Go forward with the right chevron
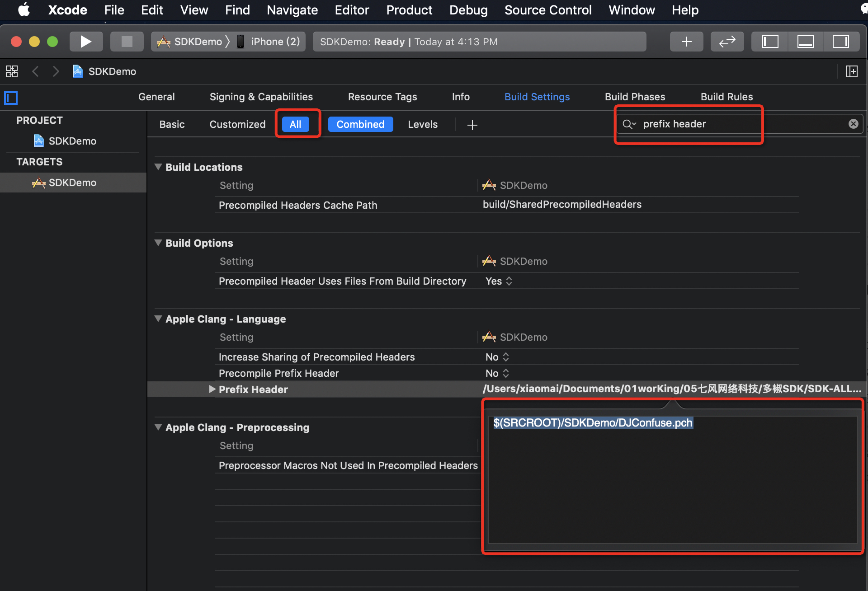 (56, 71)
